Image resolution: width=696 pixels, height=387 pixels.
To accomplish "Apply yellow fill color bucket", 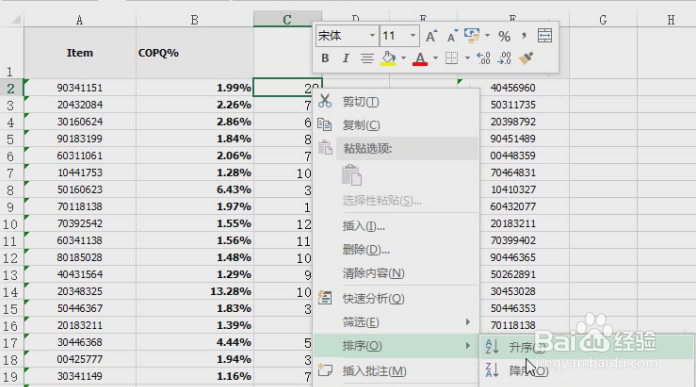I will coord(388,58).
